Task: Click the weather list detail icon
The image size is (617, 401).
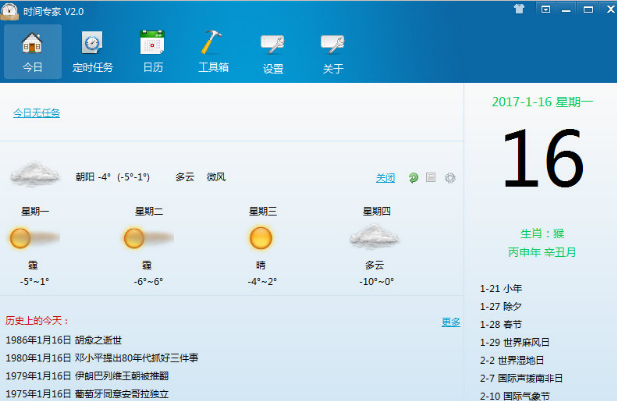Action: 431,177
